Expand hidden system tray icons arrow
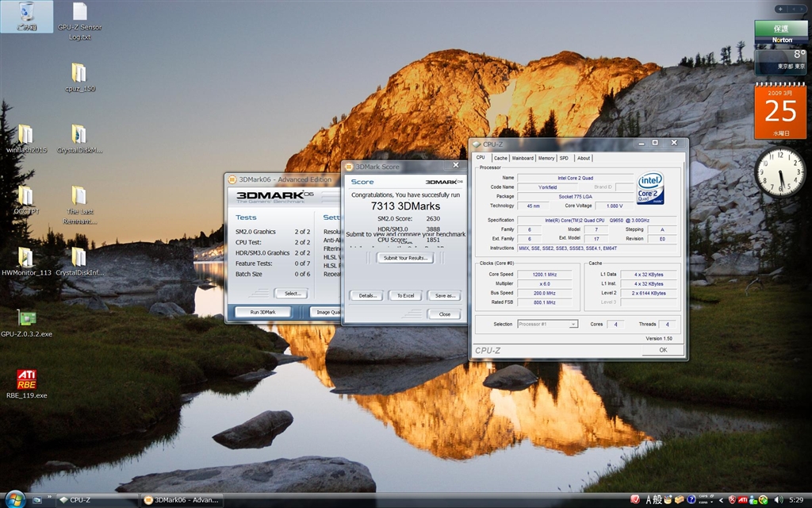The width and height of the screenshot is (812, 508). (x=720, y=499)
